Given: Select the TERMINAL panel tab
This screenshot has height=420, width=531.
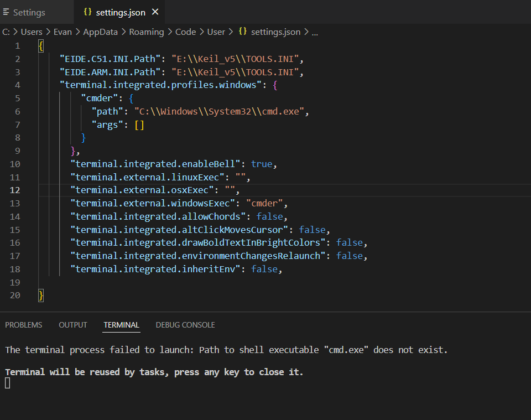Looking at the screenshot, I should pyautogui.click(x=121, y=325).
